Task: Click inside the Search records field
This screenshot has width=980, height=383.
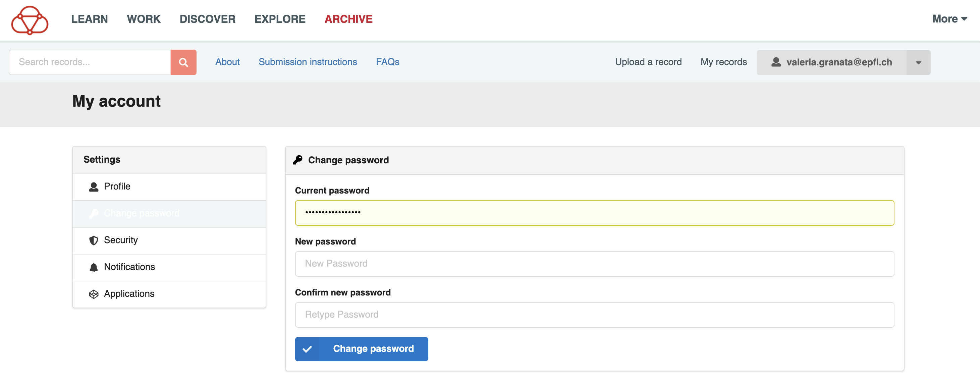Action: pos(90,62)
